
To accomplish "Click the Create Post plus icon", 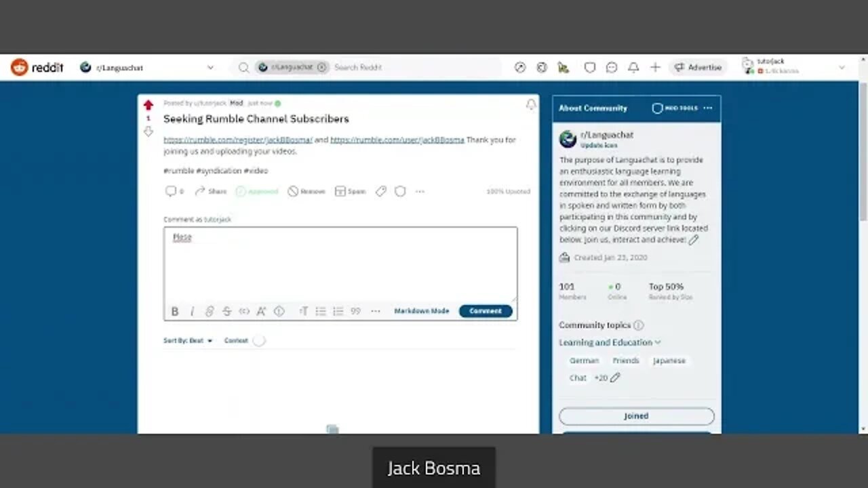I will [x=655, y=67].
